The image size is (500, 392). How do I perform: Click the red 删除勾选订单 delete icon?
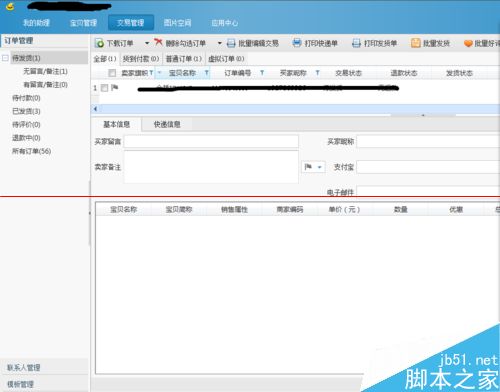tap(158, 42)
